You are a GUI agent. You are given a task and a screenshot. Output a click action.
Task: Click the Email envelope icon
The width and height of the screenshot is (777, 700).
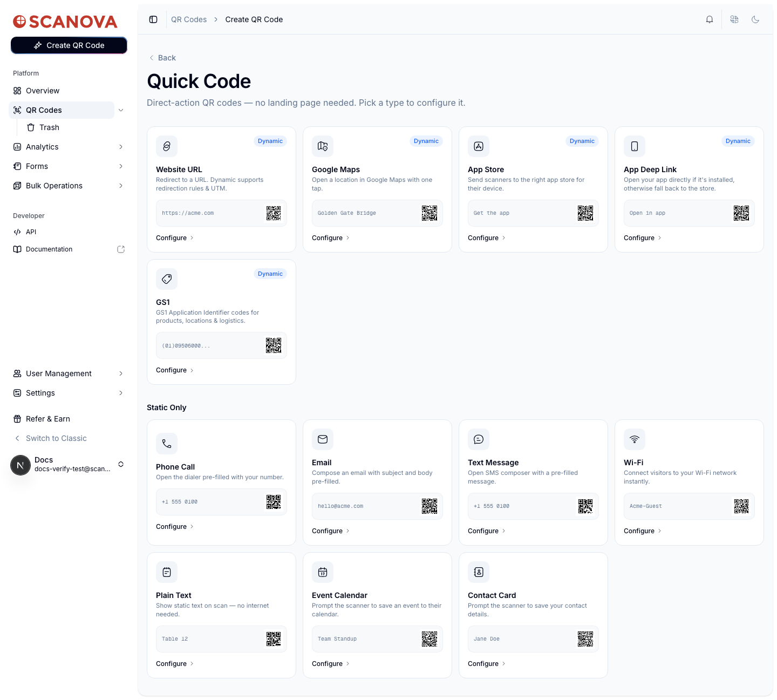click(323, 439)
